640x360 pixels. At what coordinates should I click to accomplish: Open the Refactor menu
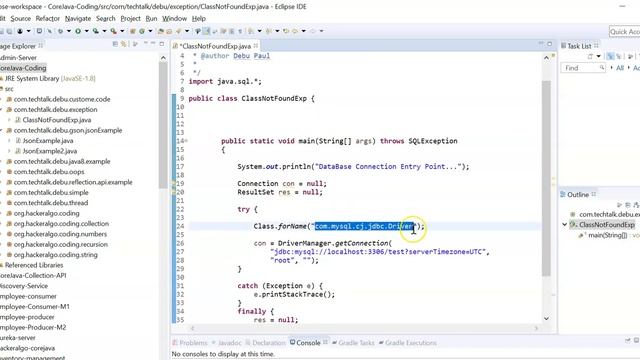(x=47, y=18)
